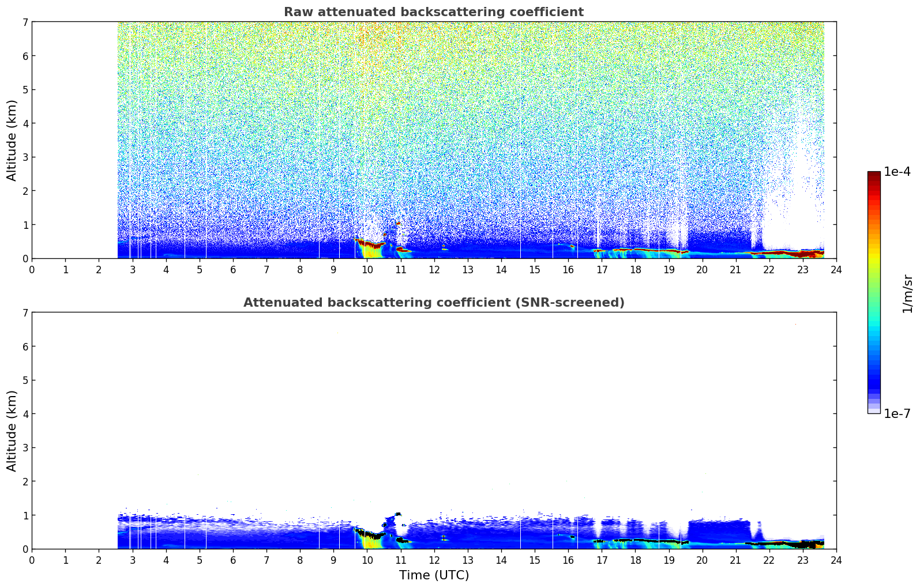920x588 pixels.
Task: Click the "Altitude (km)" label of the raw plot
Action: [12, 140]
